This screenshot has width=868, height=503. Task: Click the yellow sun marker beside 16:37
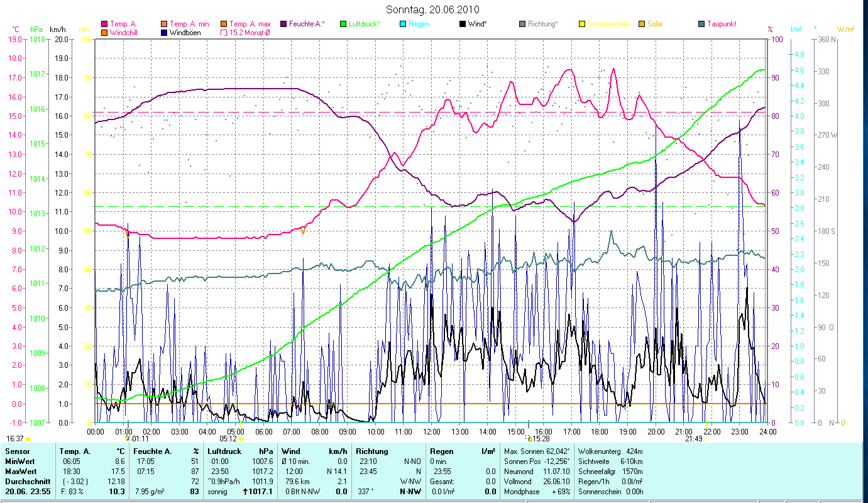pos(28,439)
